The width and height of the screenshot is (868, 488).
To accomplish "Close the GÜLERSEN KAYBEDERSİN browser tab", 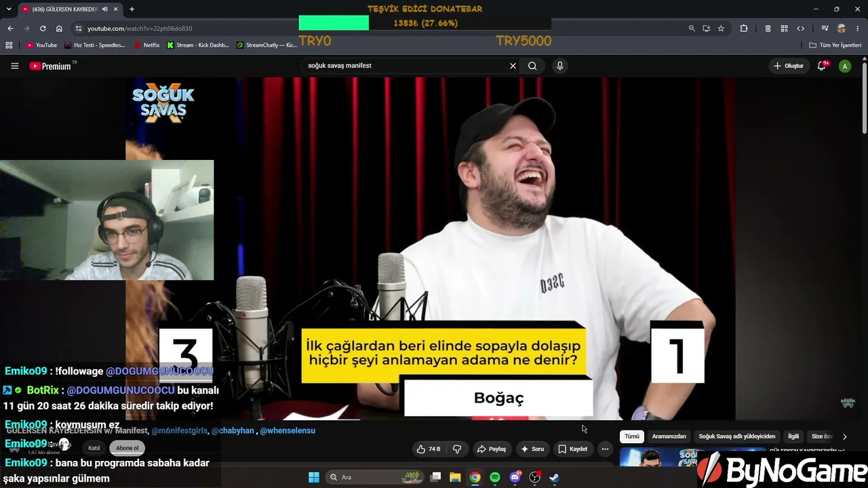I will click(x=117, y=9).
